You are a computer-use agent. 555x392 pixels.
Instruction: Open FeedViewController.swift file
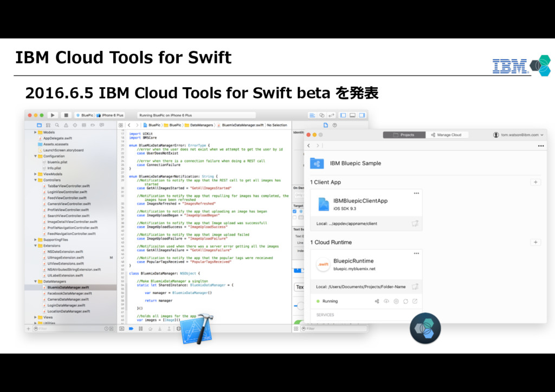pyautogui.click(x=67, y=198)
